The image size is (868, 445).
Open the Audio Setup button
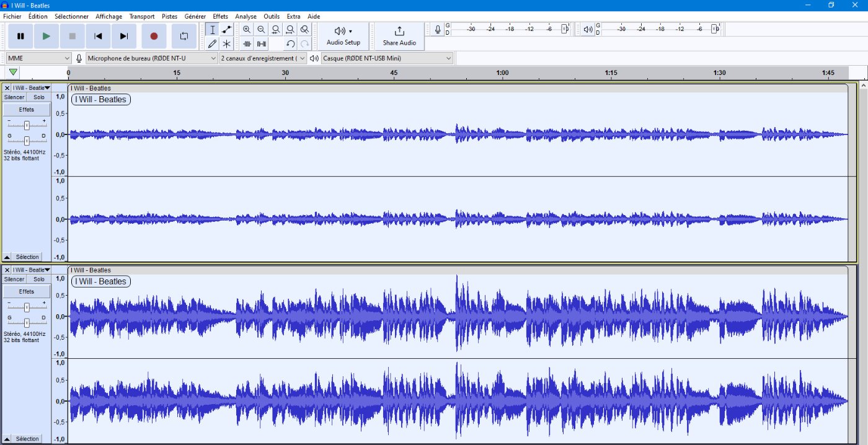[x=343, y=37]
